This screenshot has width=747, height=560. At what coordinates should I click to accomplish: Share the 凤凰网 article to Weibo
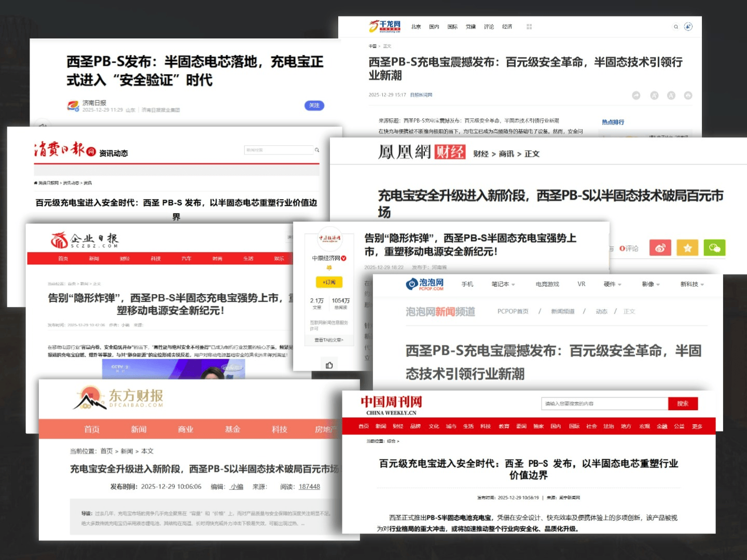(x=660, y=248)
